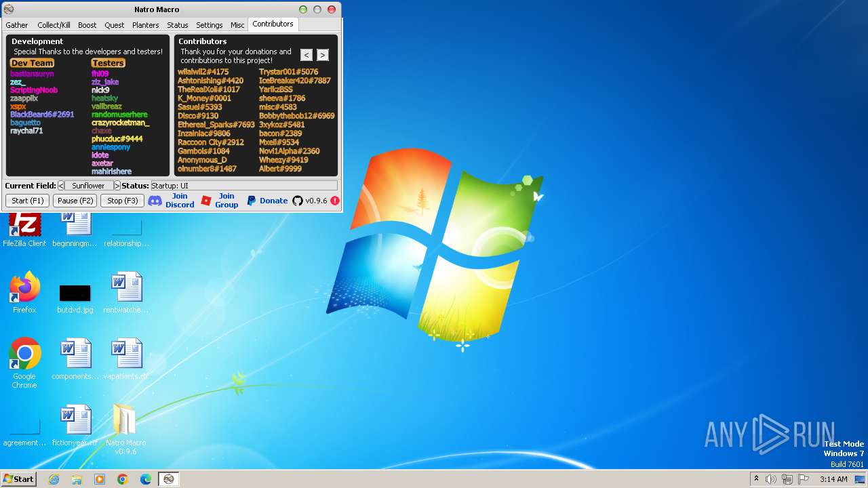Screen dimensions: 868x488
Task: Select the Natro Macro v0.9.6 folder
Action: 126,430
